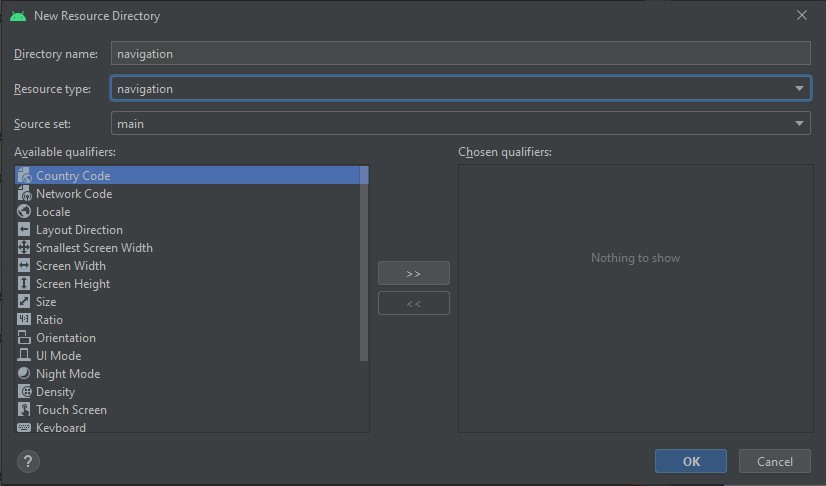The width and height of the screenshot is (826, 486).
Task: Open the Source set dropdown arrow
Action: point(799,123)
